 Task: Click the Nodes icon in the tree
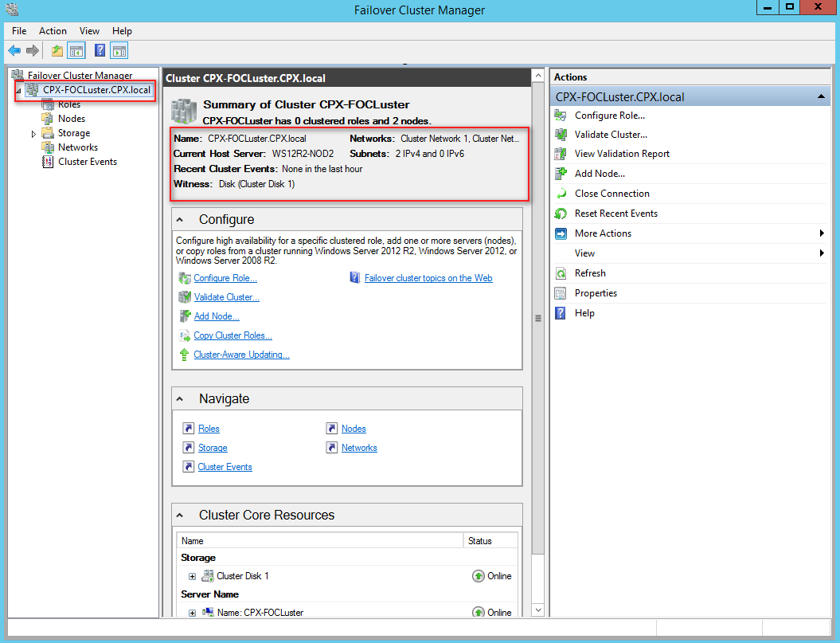(48, 119)
